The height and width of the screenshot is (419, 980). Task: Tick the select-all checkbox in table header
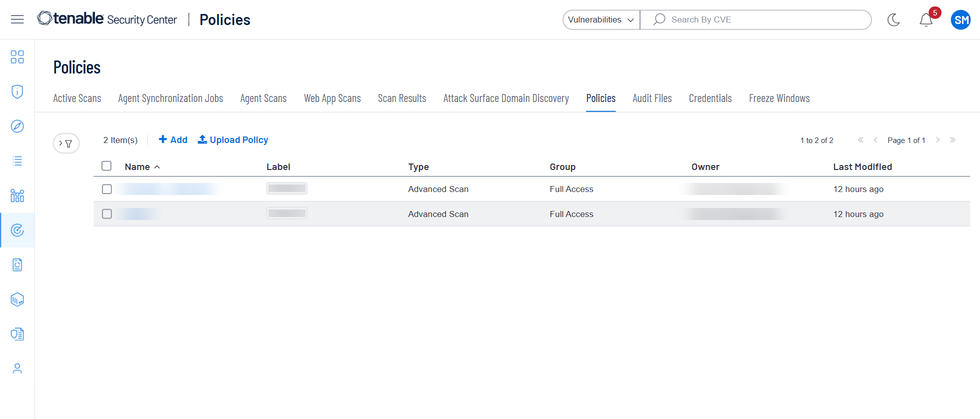point(106,166)
